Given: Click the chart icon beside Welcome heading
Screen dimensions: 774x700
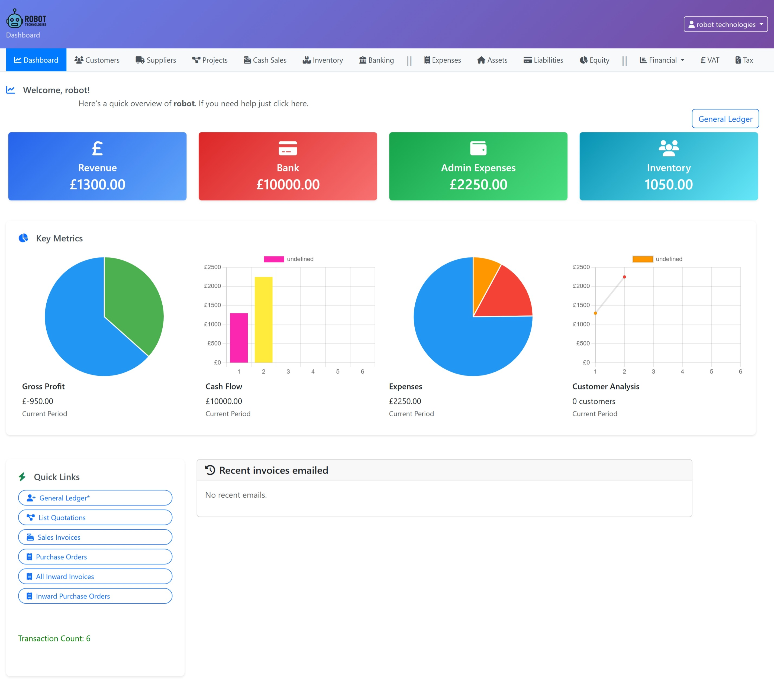Looking at the screenshot, I should click(11, 90).
